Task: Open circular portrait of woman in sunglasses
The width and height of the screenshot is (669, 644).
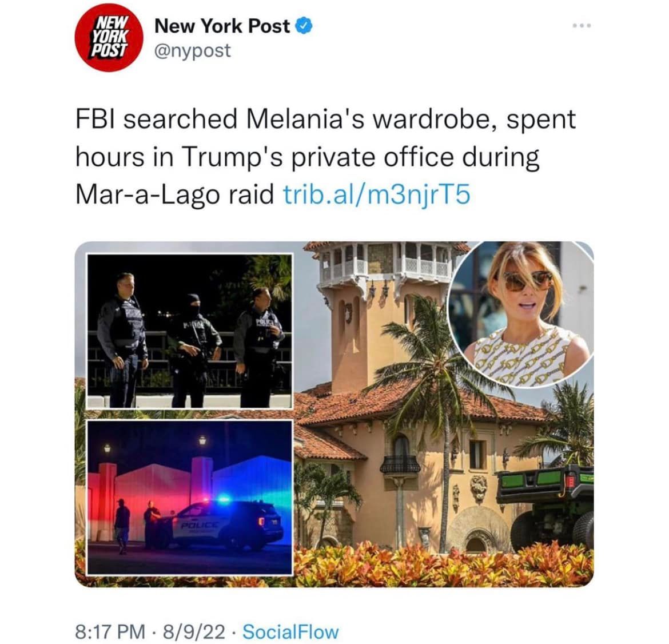Action: tap(521, 313)
